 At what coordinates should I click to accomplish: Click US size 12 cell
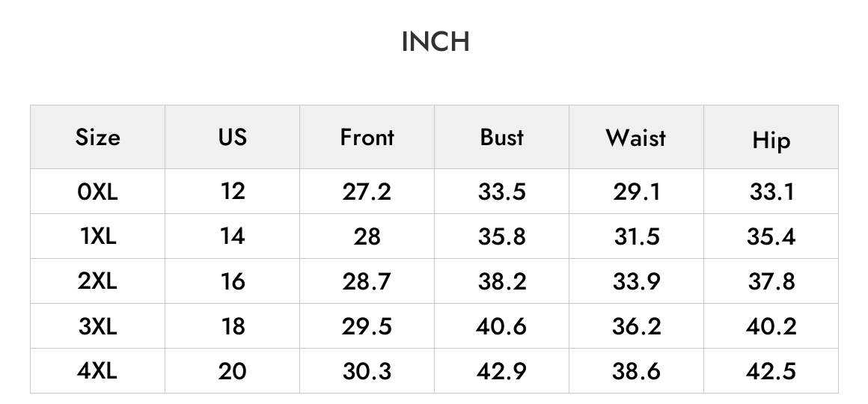[233, 192]
